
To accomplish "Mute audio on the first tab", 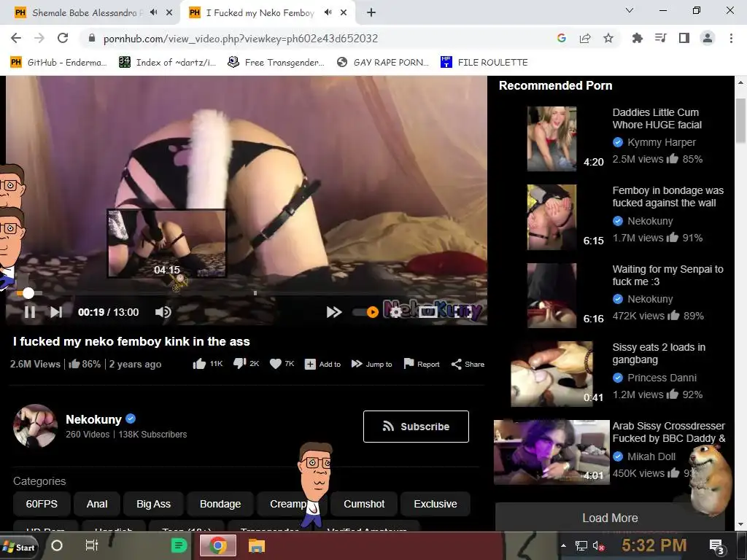I will 153,12.
